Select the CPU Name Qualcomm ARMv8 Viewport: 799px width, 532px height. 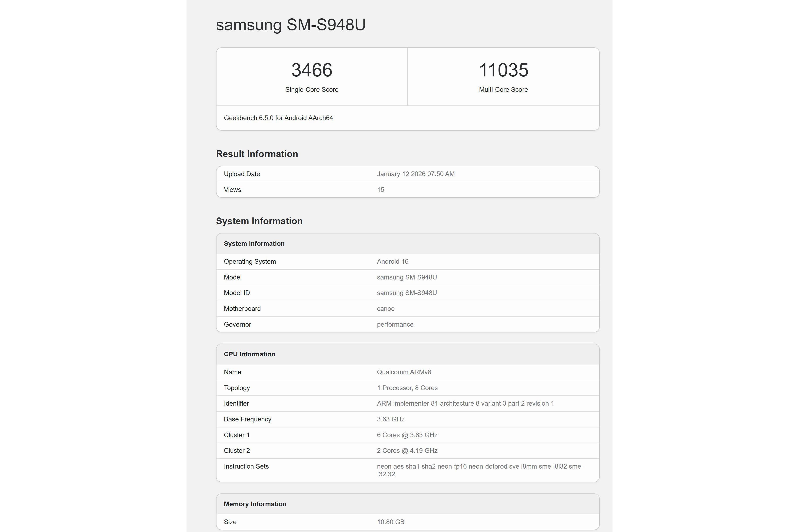tap(403, 372)
